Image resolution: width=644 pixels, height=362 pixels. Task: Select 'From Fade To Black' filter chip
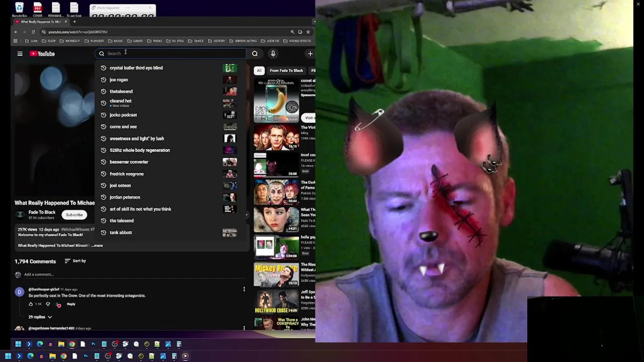tap(286, 70)
